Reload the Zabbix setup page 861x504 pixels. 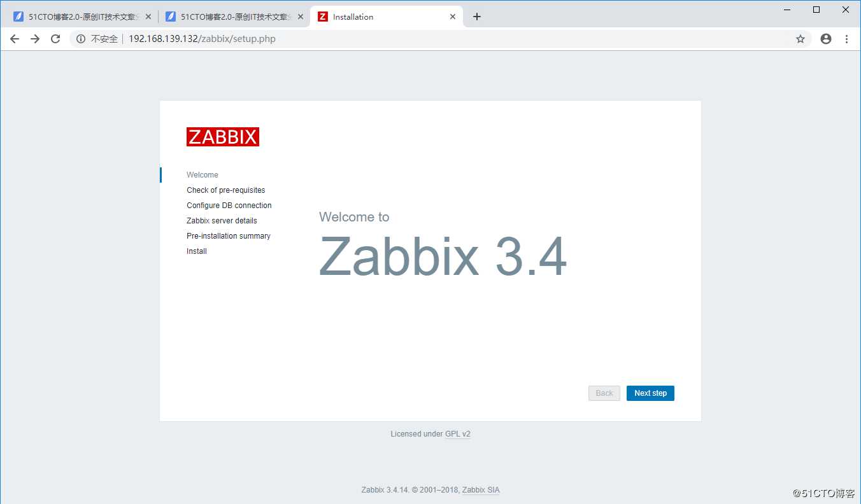[55, 39]
